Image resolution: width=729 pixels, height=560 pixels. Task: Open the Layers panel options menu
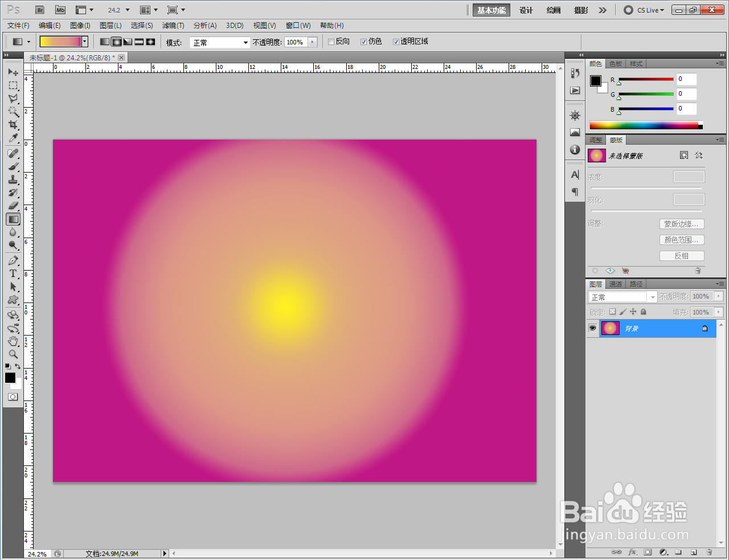tap(720, 284)
